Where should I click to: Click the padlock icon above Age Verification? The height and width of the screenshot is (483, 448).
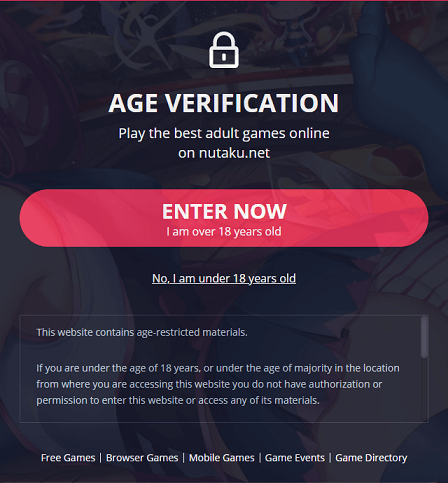[x=224, y=50]
